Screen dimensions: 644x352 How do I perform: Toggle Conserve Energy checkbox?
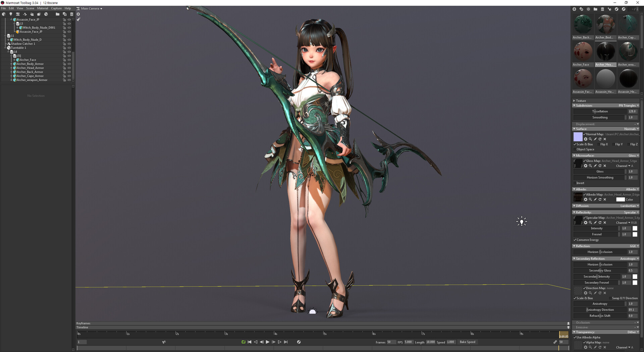[575, 240]
